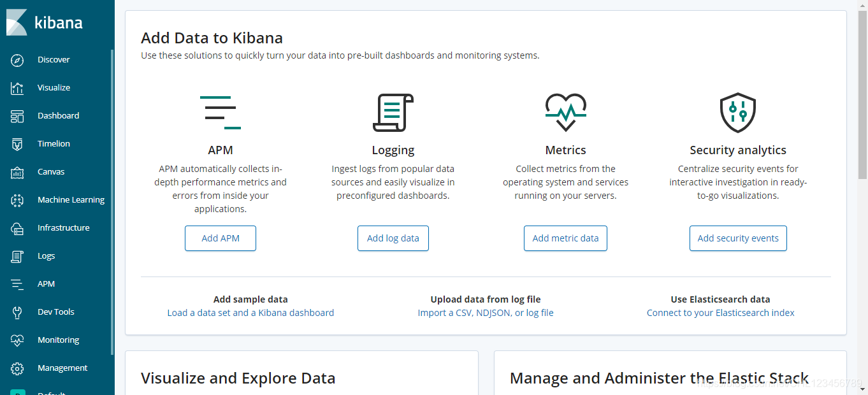
Task: Click the Logs document icon
Action: (17, 256)
